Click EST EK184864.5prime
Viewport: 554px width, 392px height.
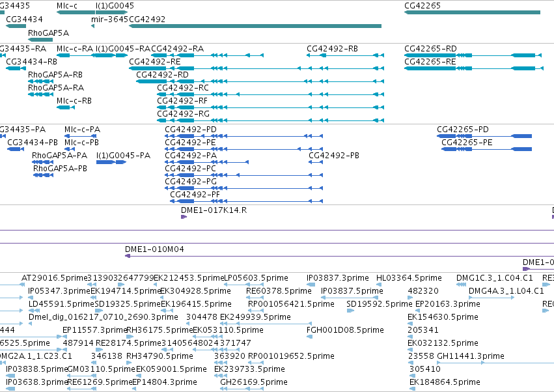(412, 389)
